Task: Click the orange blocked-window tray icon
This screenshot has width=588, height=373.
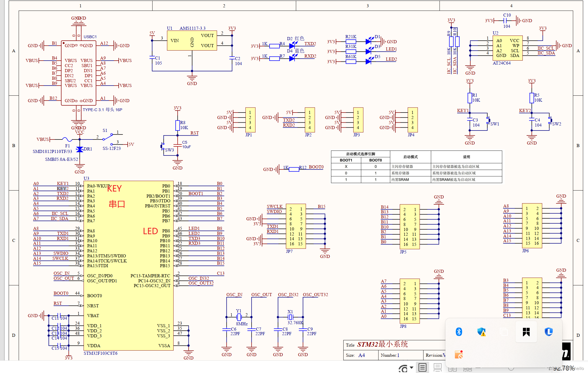Action: tap(459, 354)
